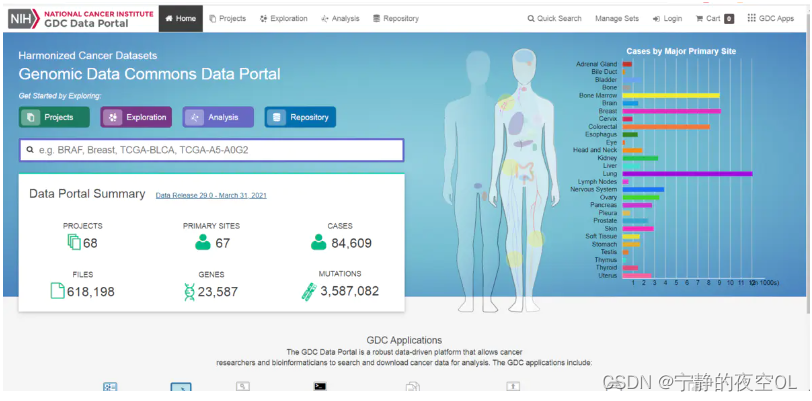The image size is (812, 401).
Task: Click the Projects documents icon in summary
Action: [x=74, y=242]
